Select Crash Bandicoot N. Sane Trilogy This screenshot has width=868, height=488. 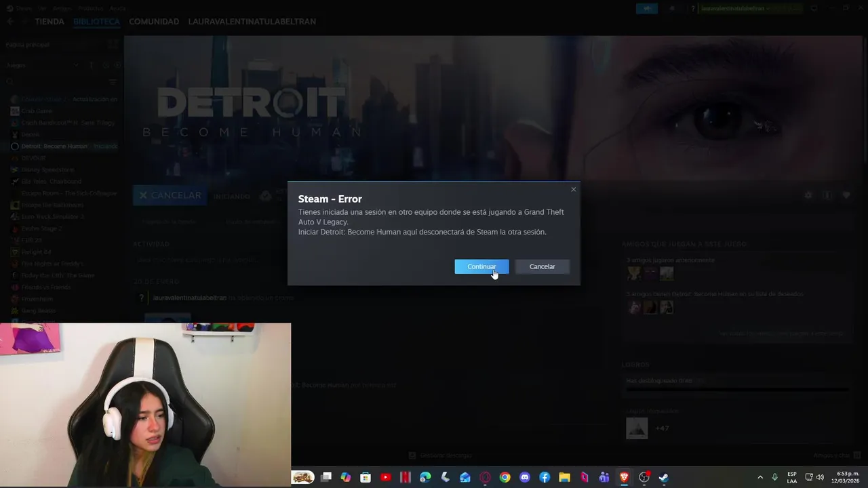point(68,123)
